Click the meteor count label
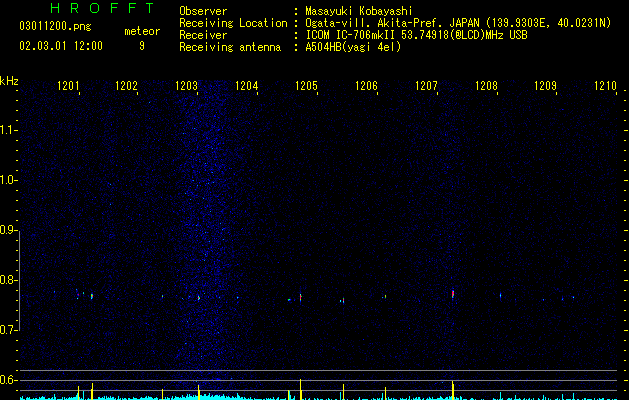629x400 pixels. tap(142, 31)
